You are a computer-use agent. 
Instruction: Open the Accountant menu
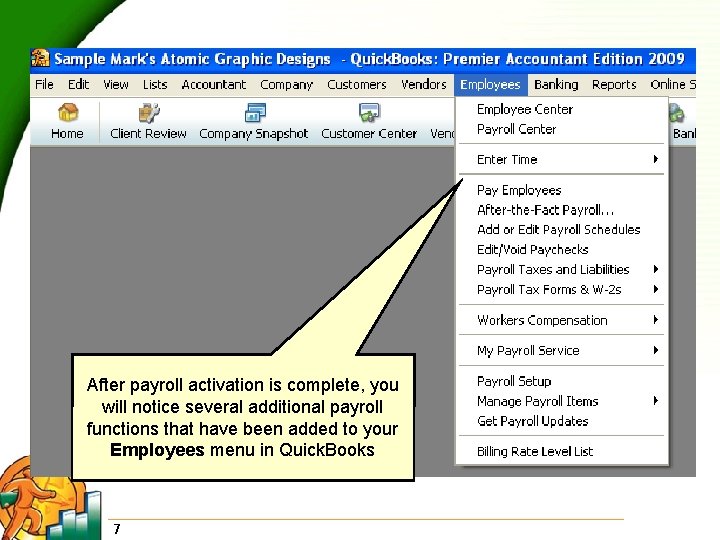[x=214, y=84]
